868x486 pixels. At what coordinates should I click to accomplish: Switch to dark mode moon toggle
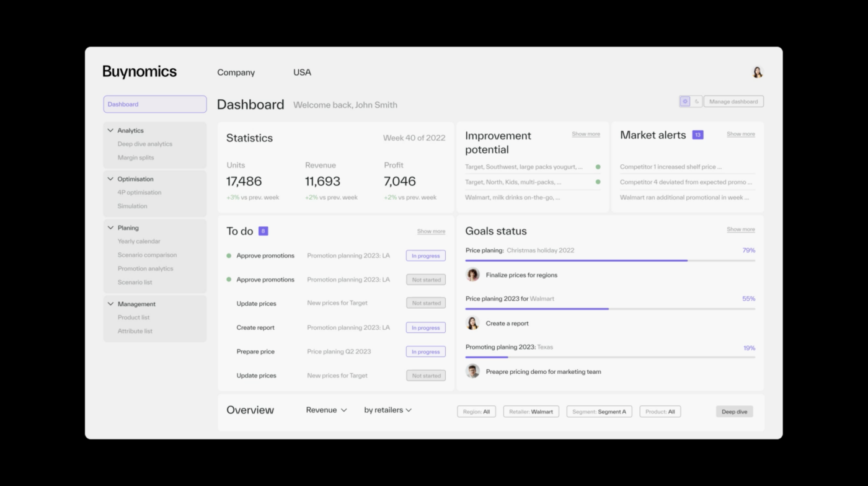696,102
